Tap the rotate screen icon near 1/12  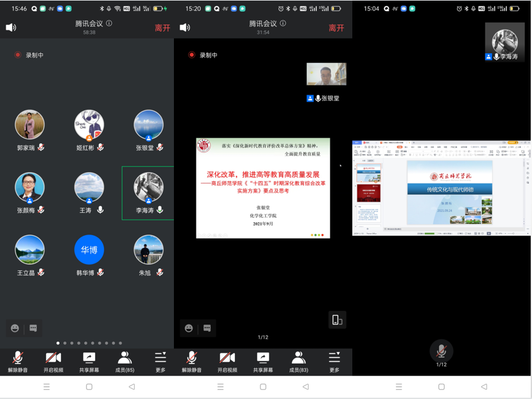tap(337, 320)
